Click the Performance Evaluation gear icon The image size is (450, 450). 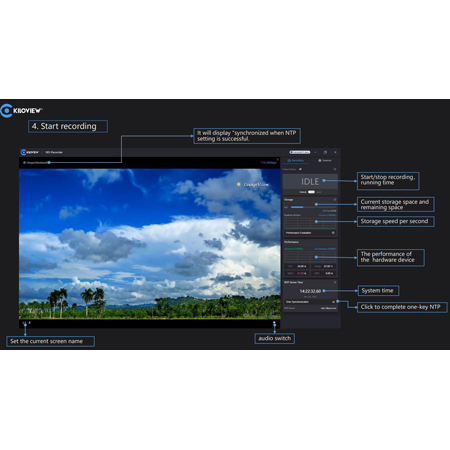pyautogui.click(x=333, y=233)
